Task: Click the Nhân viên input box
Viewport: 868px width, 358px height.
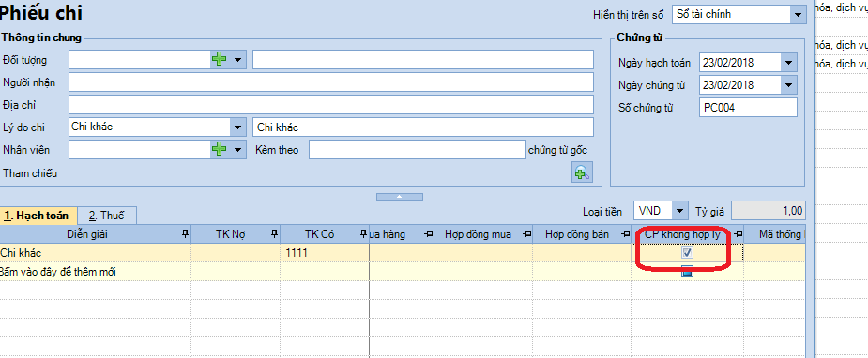Action: 140,149
